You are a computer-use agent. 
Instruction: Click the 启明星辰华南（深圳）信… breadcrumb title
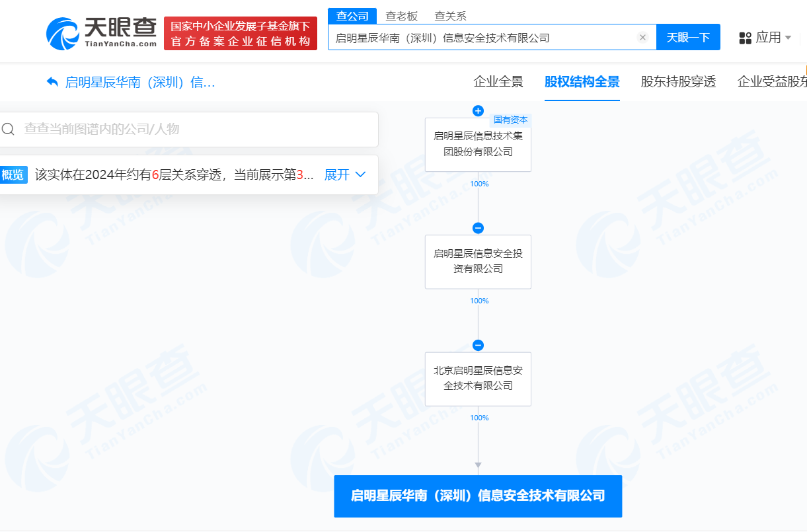(140, 82)
